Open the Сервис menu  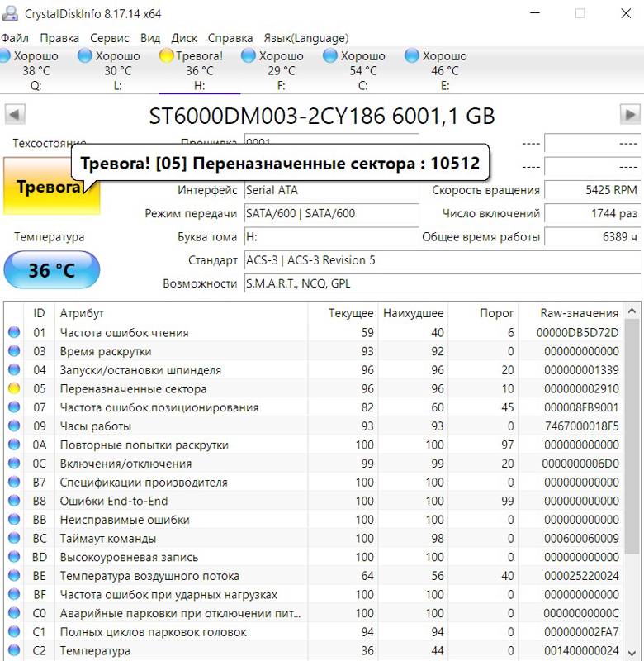point(110,38)
